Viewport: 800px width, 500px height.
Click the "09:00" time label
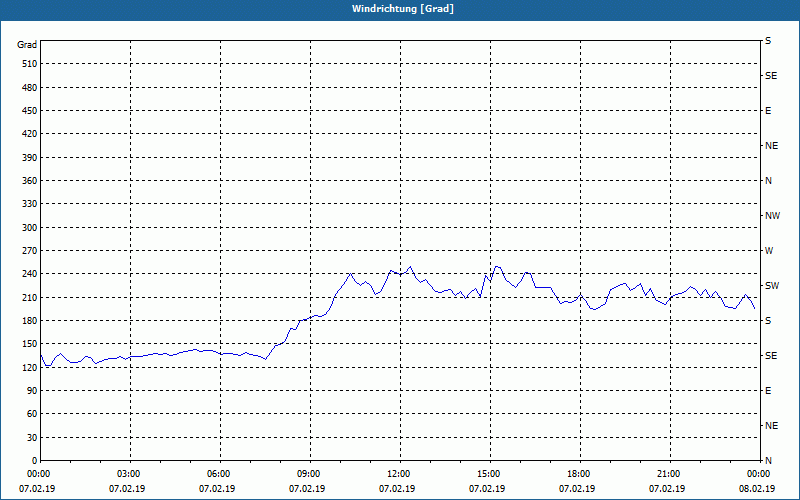pyautogui.click(x=310, y=474)
